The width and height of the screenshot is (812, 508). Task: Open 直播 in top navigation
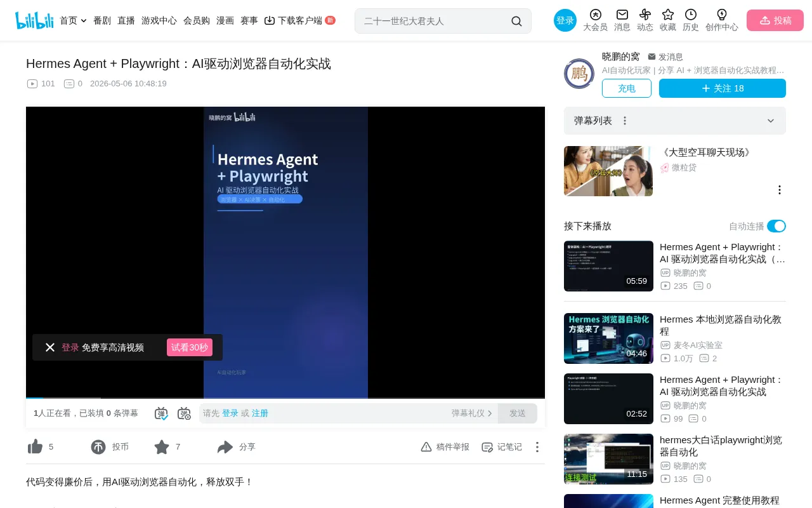(x=126, y=21)
